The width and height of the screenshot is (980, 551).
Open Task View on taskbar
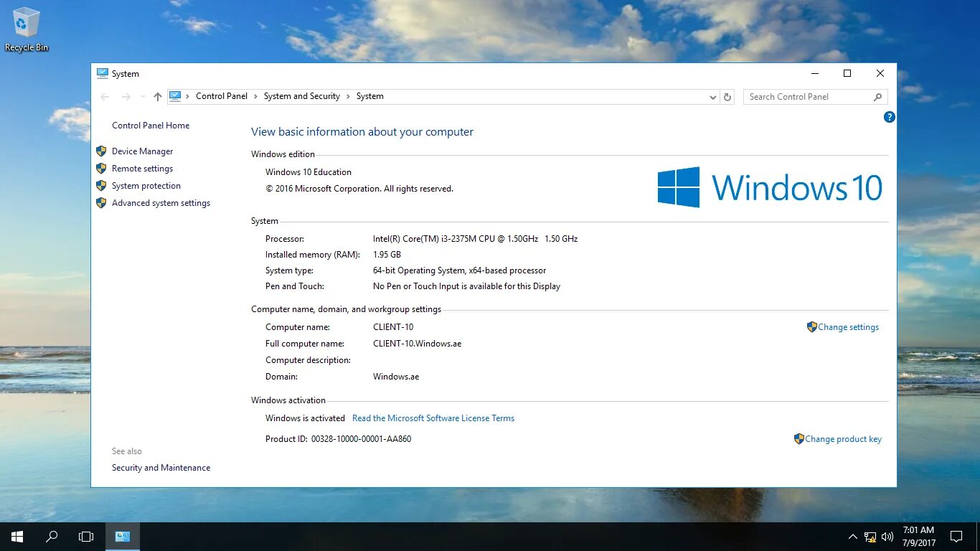[86, 536]
